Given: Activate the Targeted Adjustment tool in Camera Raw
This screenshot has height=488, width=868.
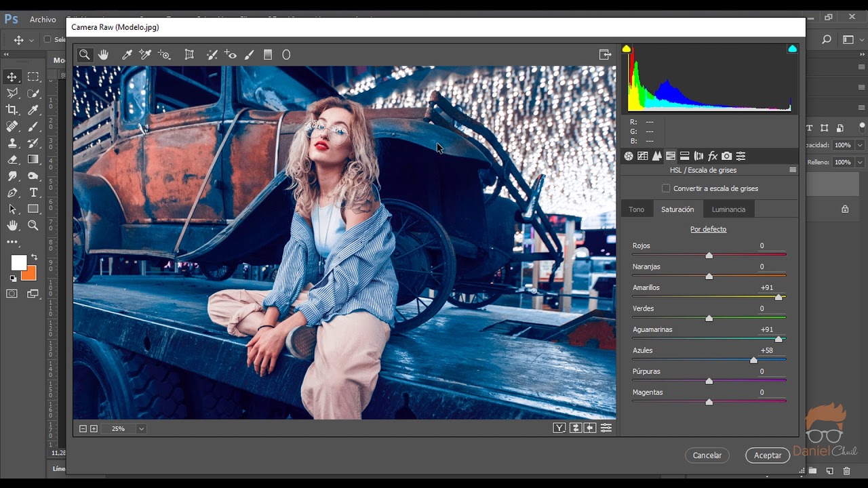Looking at the screenshot, I should coord(164,55).
